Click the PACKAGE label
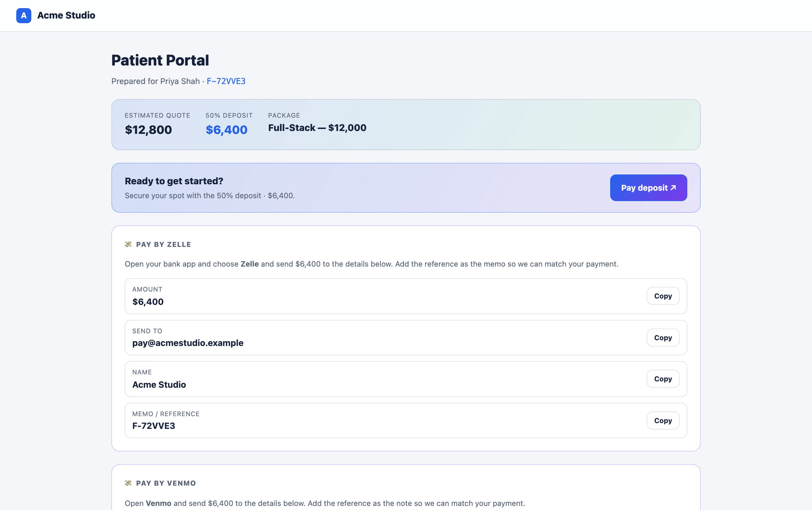Screen dimensions: 812x510 click(284, 116)
